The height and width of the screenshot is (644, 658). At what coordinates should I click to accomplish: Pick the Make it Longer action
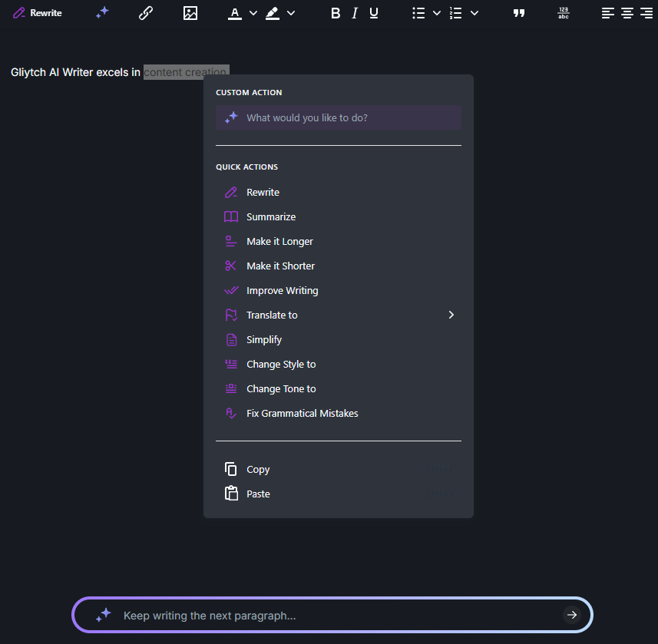pyautogui.click(x=339, y=241)
